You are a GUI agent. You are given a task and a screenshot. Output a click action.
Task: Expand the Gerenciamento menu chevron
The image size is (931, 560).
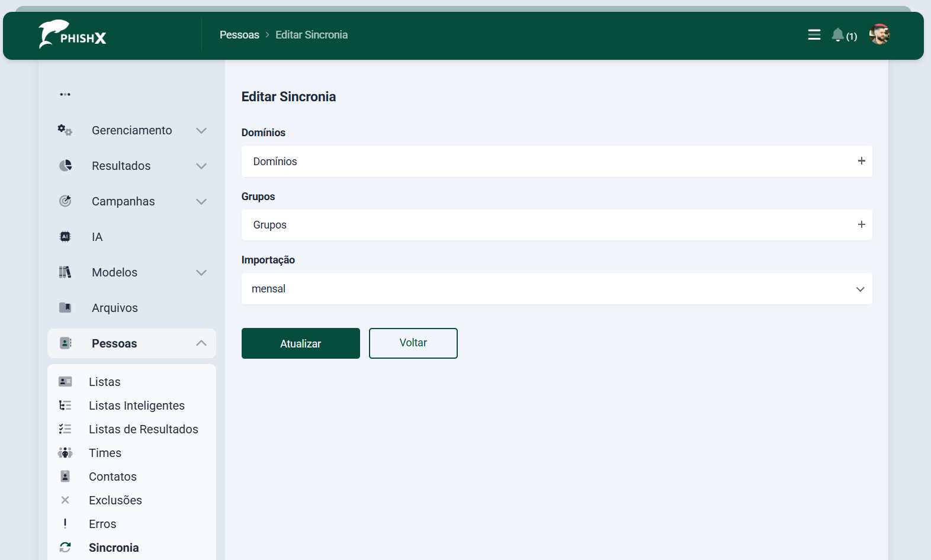point(201,130)
